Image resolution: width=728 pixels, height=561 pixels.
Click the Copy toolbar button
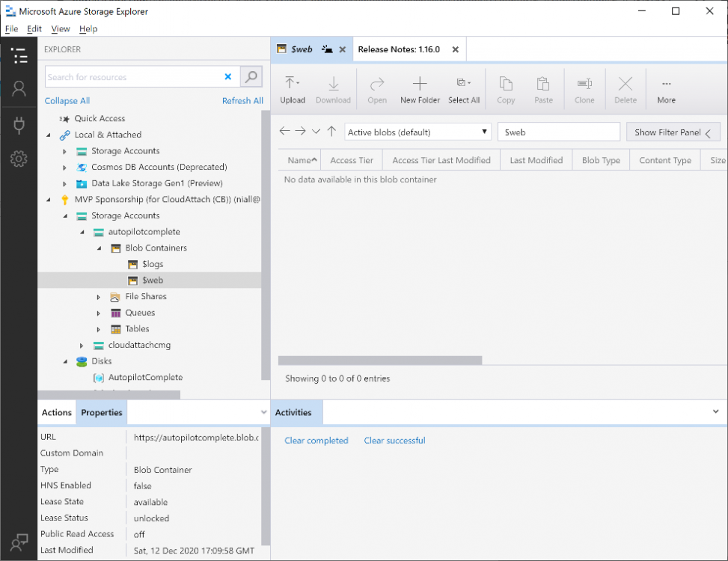click(x=506, y=90)
